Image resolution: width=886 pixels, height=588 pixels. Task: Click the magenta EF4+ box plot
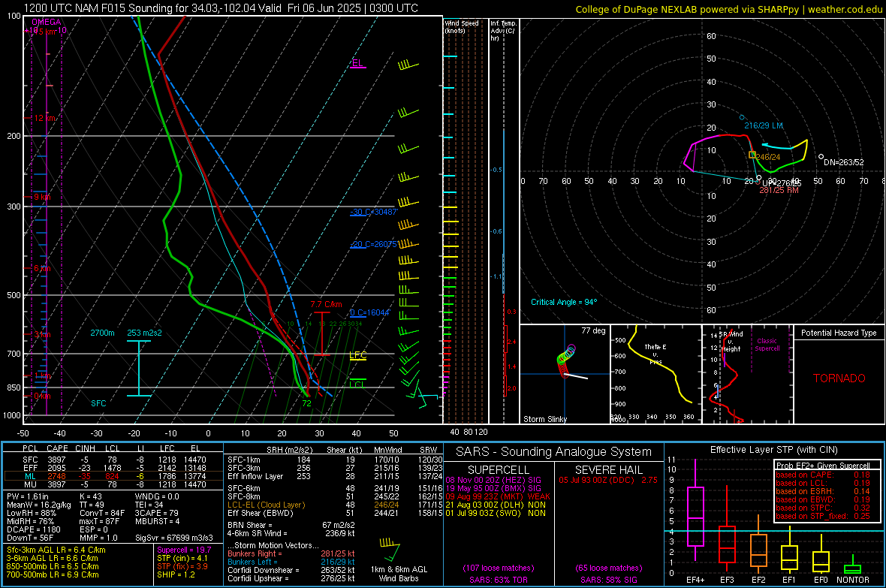tap(695, 511)
